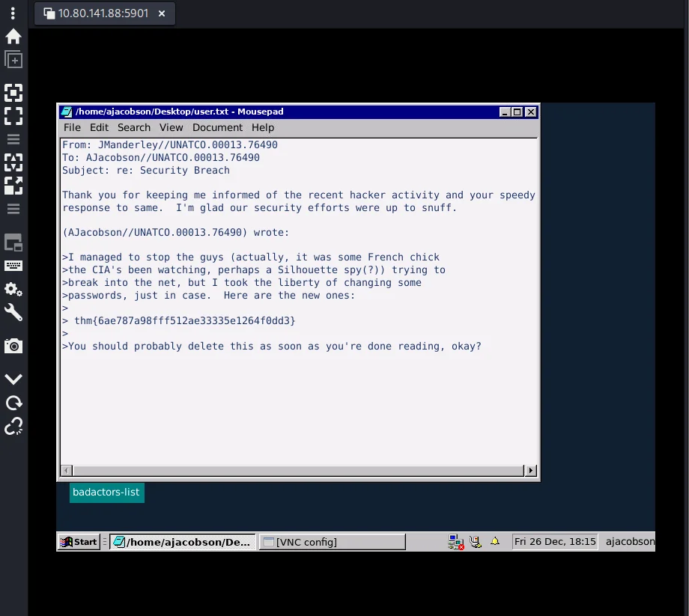689x616 pixels.
Task: Open settings with the gears icon
Action: pos(13,289)
